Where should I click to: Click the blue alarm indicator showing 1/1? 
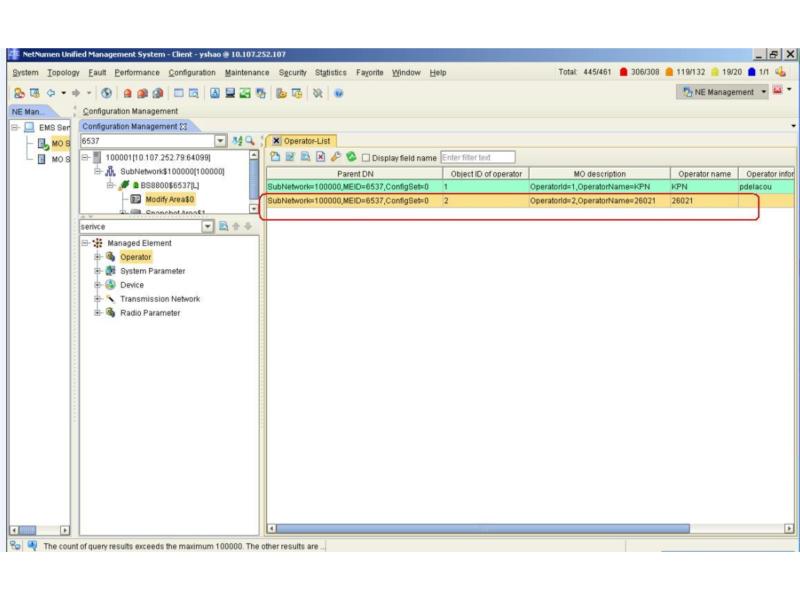pyautogui.click(x=752, y=72)
